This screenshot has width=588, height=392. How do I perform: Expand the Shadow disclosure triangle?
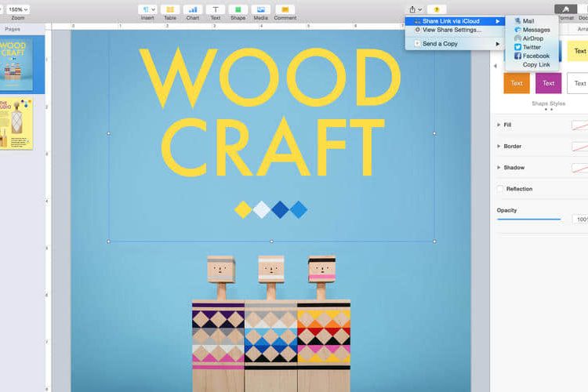(499, 167)
